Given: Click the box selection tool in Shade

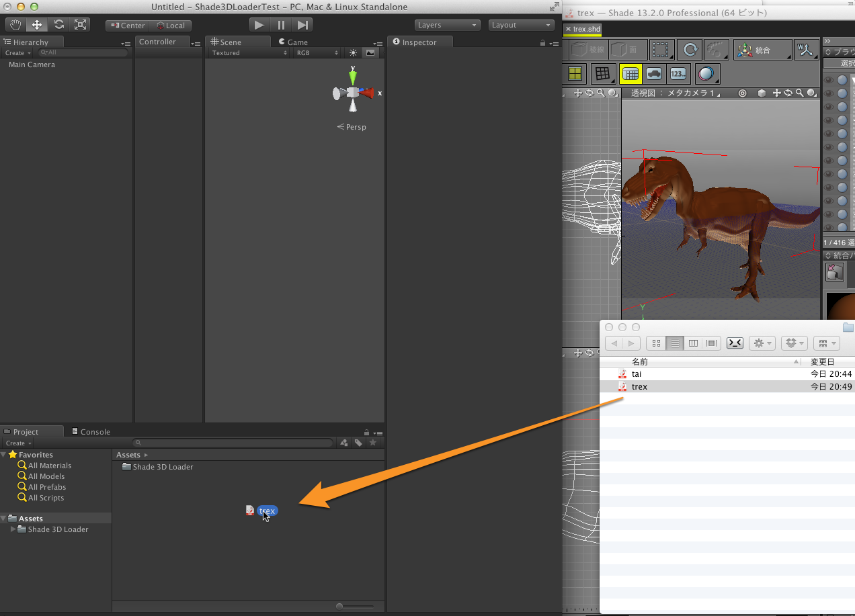Looking at the screenshot, I should 661,50.
